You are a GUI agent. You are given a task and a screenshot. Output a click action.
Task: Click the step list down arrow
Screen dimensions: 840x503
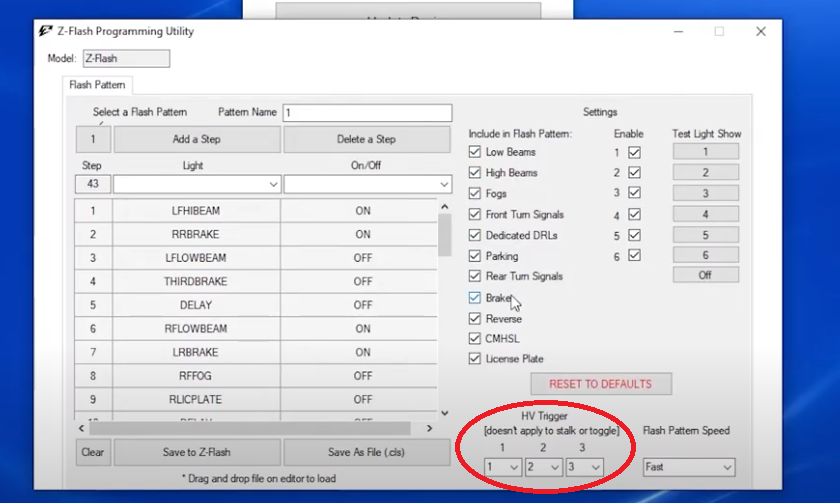445,413
